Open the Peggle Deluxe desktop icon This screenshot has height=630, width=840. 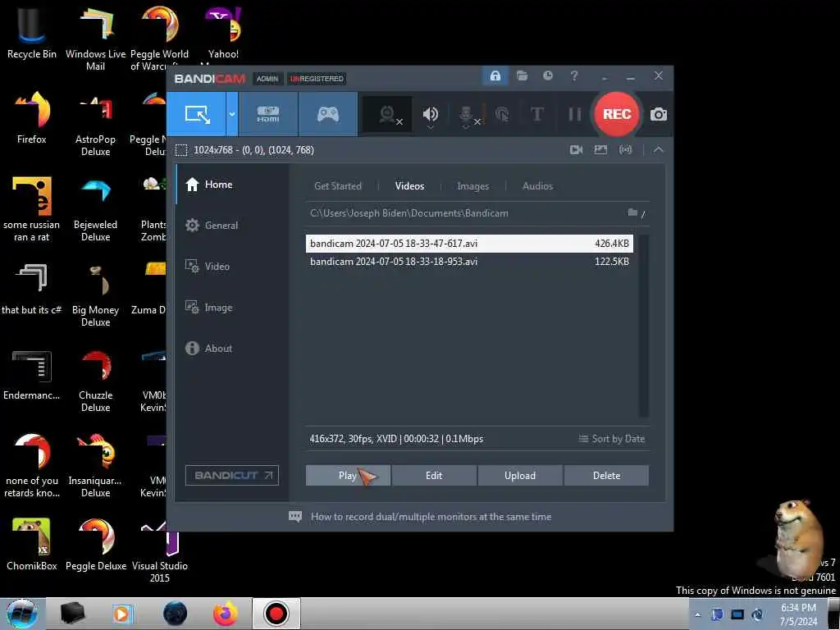95,544
